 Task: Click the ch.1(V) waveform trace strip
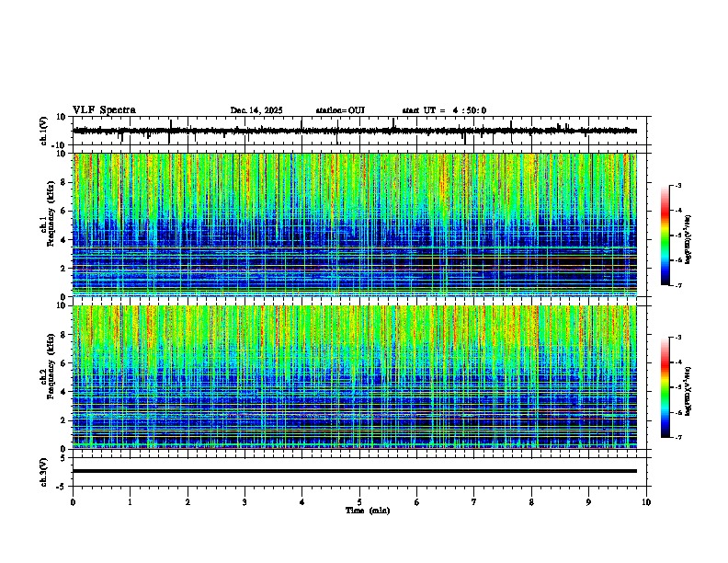[355, 131]
